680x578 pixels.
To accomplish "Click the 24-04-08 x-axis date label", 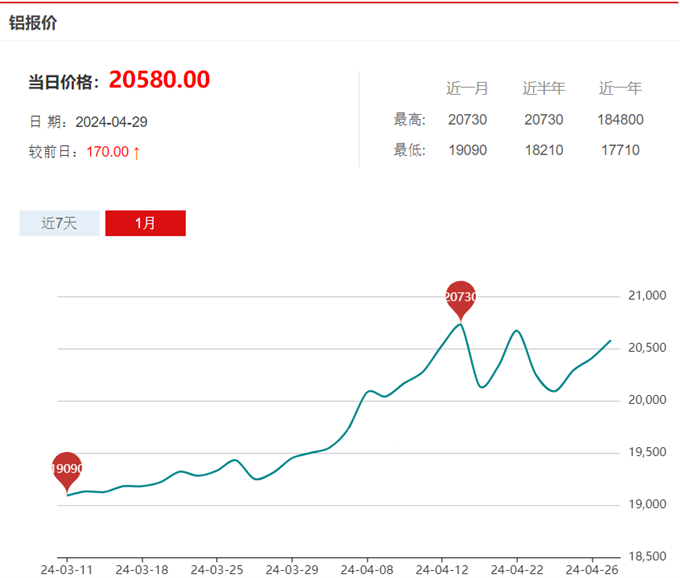I will pyautogui.click(x=366, y=569).
